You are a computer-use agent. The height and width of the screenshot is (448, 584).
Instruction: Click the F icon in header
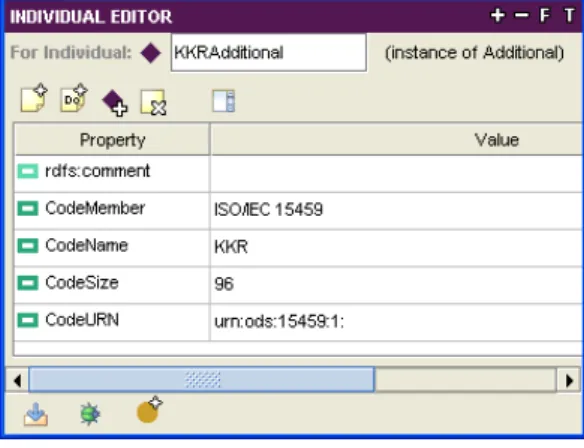click(x=545, y=16)
